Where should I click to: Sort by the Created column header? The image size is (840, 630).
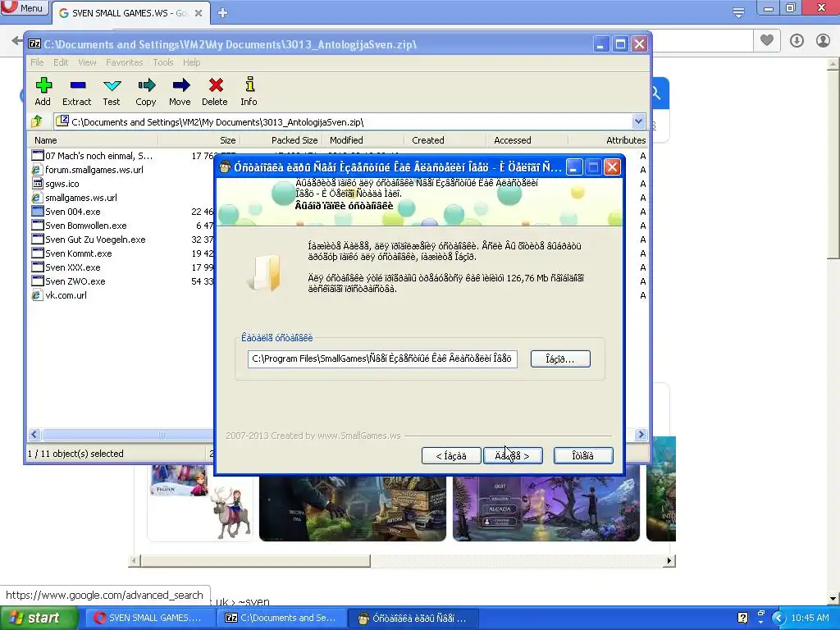click(445, 140)
